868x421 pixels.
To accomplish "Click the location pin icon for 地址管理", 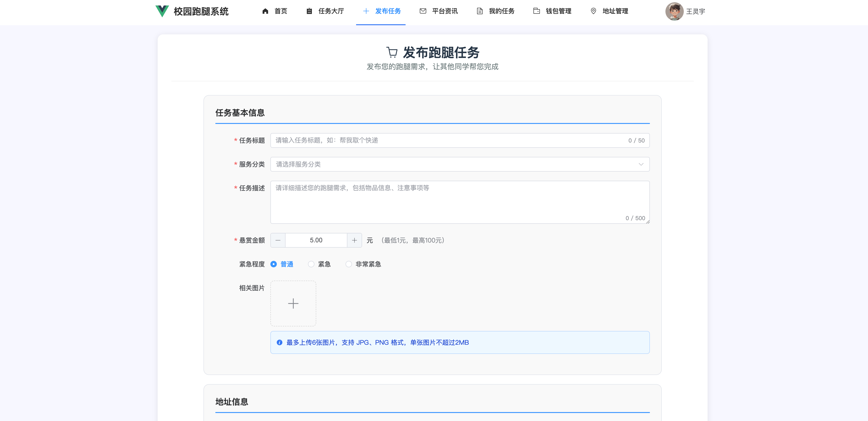I will click(593, 11).
